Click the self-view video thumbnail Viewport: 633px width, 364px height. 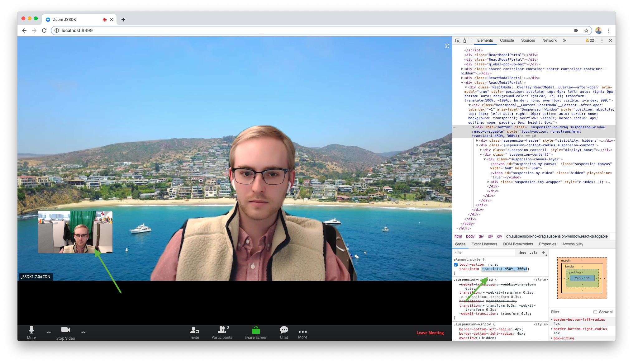(75, 232)
